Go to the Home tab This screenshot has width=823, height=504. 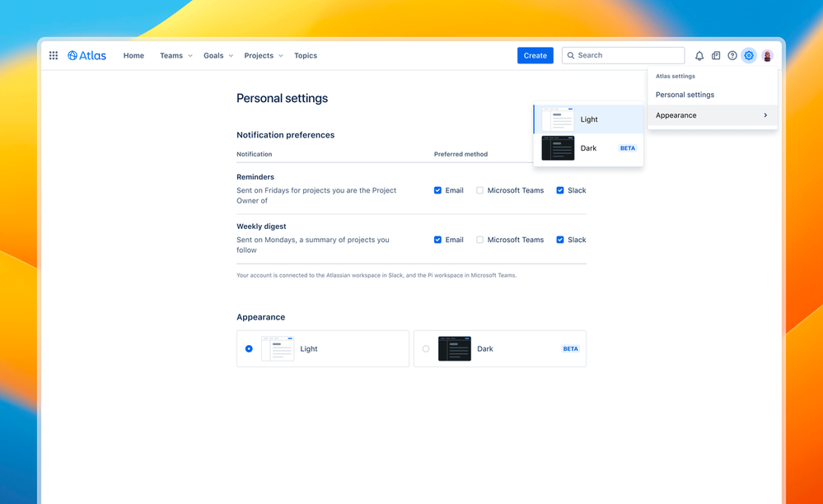point(133,55)
